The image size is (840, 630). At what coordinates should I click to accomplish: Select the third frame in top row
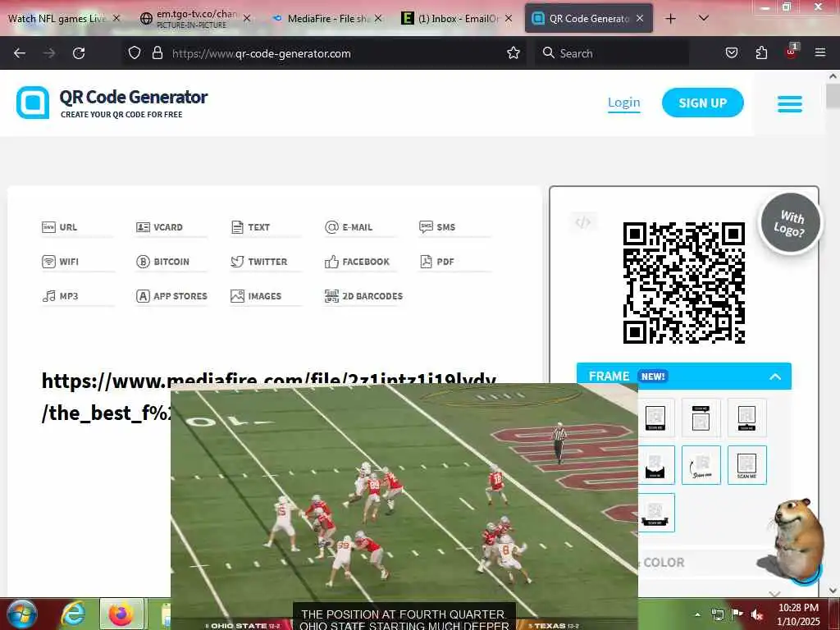(x=746, y=418)
